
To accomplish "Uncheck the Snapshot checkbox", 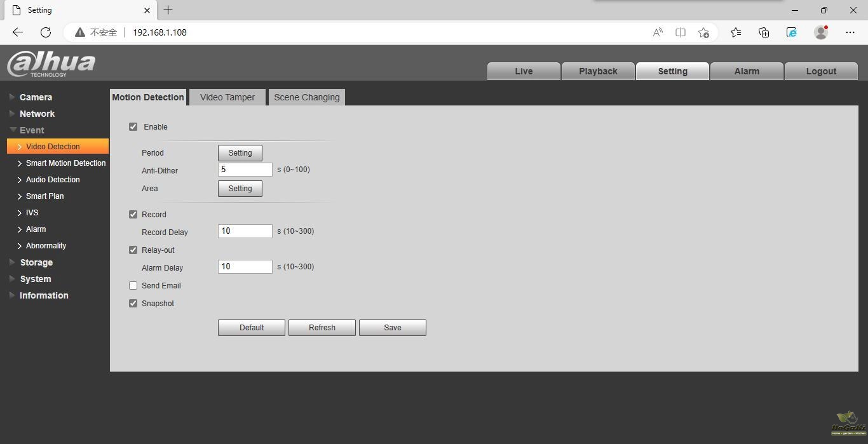I will (x=133, y=304).
